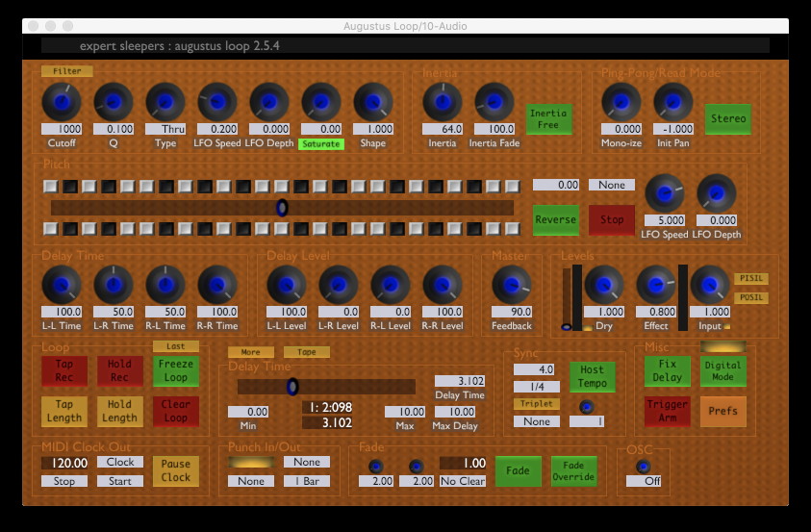Open the OSC Off dropdown
811x532 pixels.
tap(644, 481)
